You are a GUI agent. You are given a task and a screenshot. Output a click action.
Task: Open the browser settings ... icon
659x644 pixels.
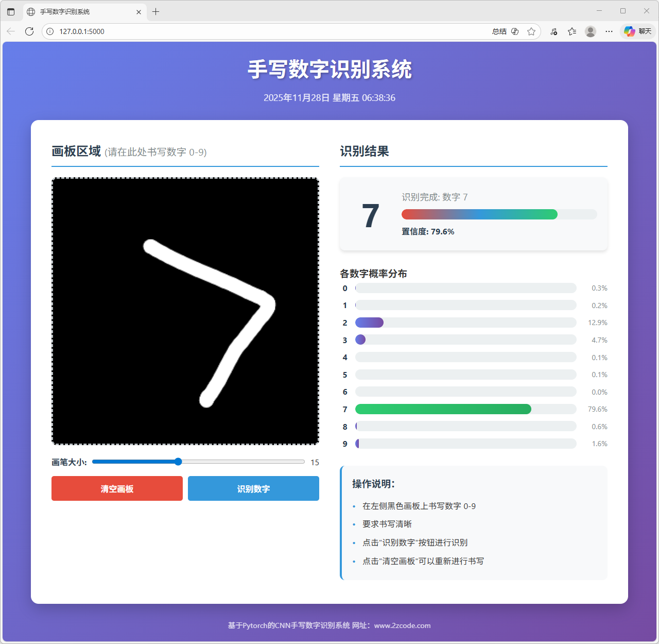coord(609,31)
